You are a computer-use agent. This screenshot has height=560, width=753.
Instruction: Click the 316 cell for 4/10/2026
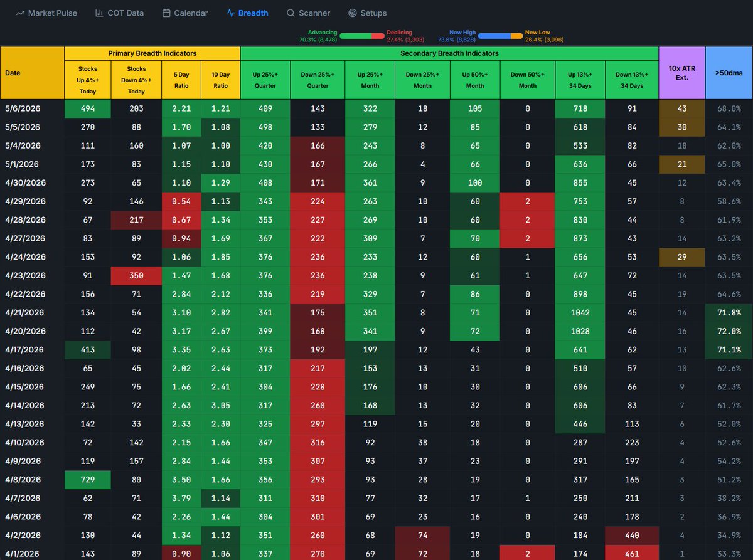(x=318, y=442)
